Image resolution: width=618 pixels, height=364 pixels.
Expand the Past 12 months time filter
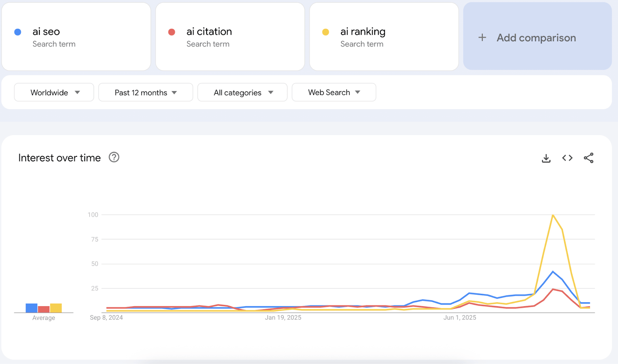pos(146,93)
